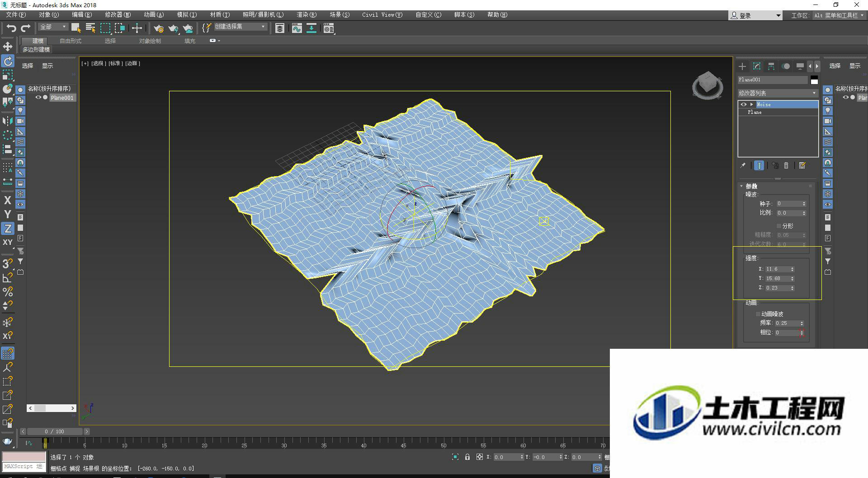The height and width of the screenshot is (478, 868).
Task: Click the 多边形建模 panel button
Action: click(x=36, y=50)
